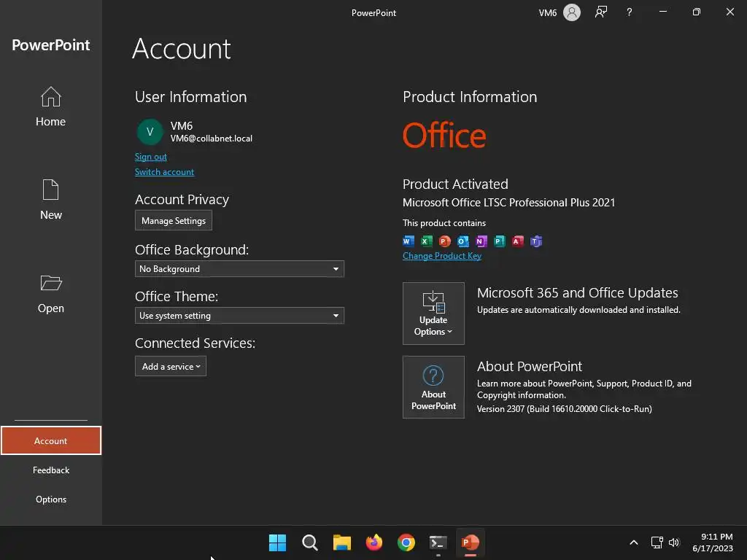Click the Sign out link

[x=150, y=157]
